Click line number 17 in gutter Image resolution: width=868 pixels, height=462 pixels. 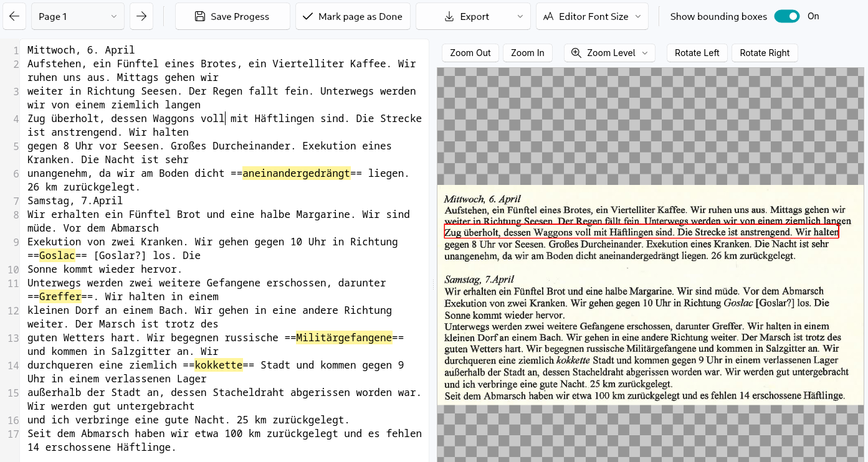[x=12, y=433]
